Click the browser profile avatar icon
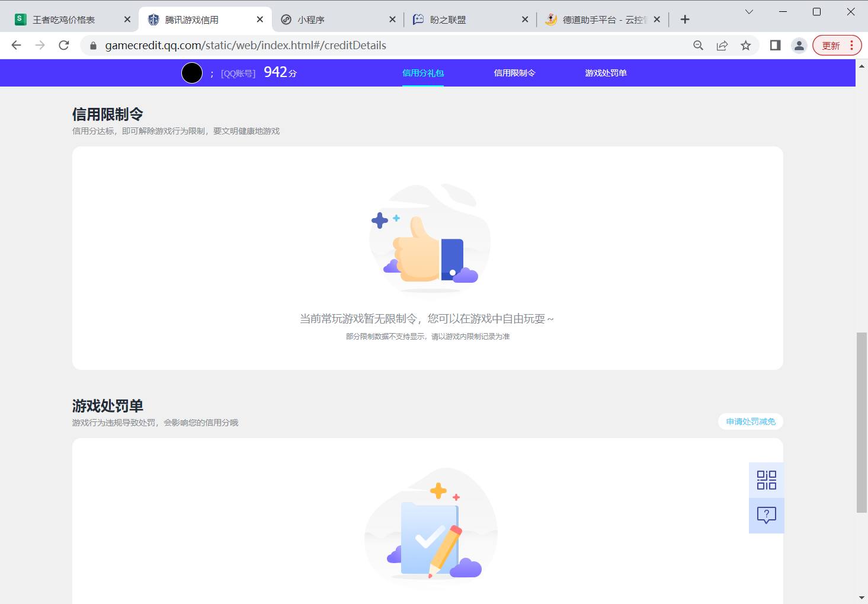 click(799, 45)
